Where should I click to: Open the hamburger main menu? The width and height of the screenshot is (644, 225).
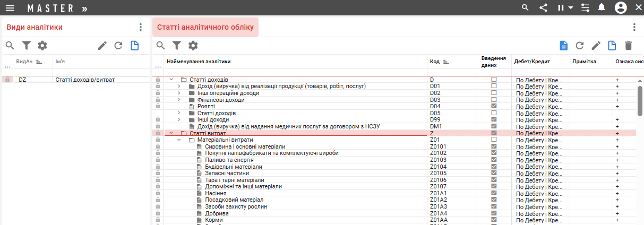10,7
